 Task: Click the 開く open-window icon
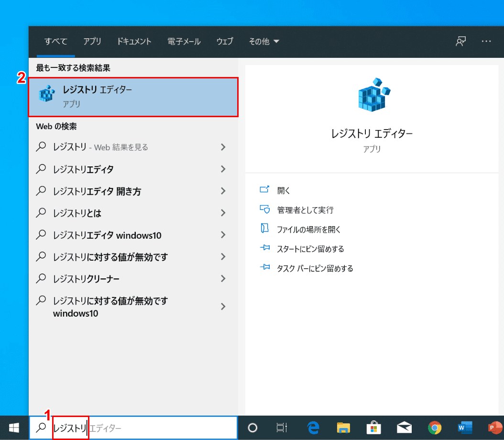tap(264, 189)
